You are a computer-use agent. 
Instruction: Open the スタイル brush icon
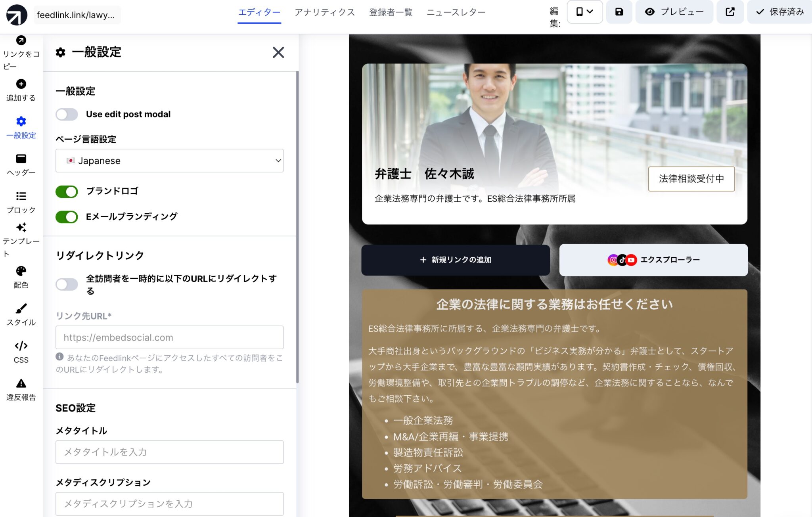point(21,308)
